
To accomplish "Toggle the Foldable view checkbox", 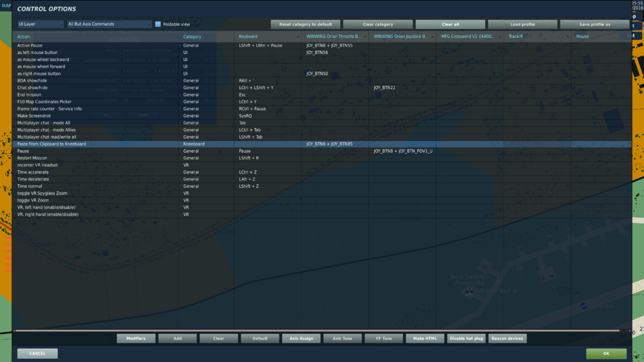I will tap(158, 24).
